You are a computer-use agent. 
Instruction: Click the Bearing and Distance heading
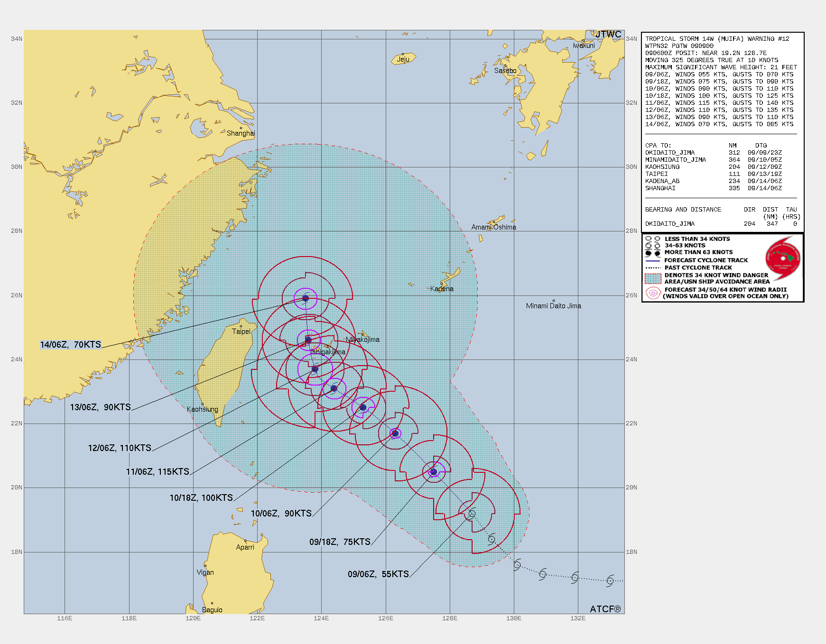683,210
